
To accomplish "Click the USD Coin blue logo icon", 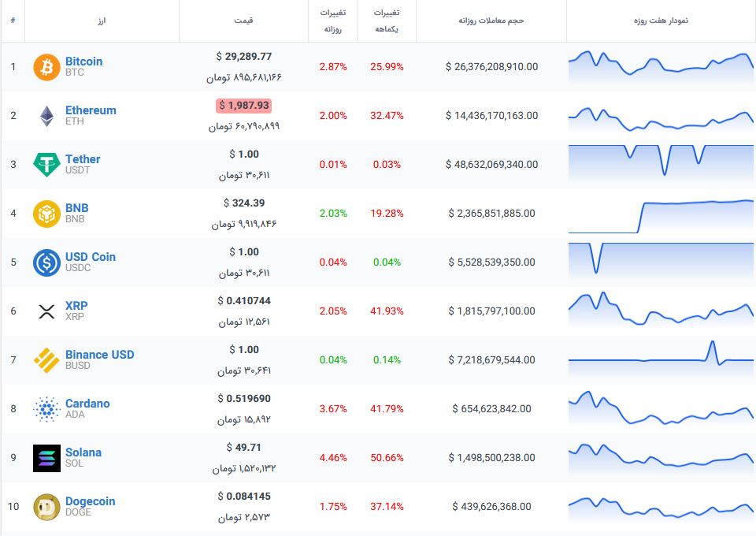I will tap(46, 262).
